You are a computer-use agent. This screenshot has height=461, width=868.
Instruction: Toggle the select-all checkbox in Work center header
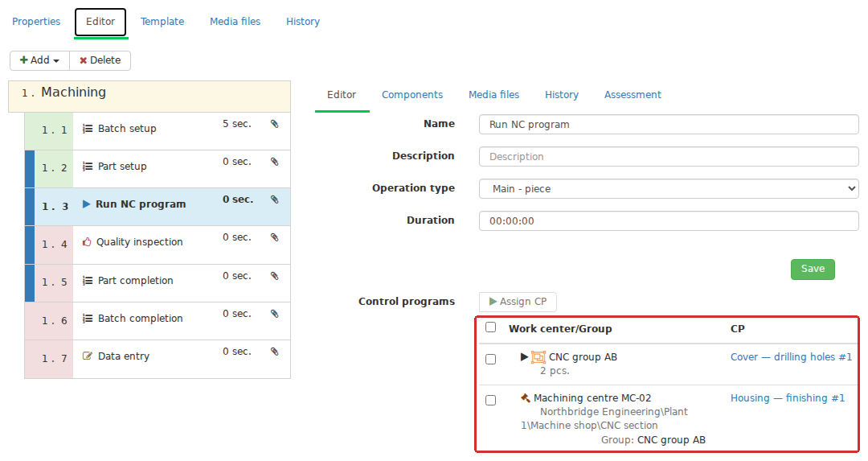point(490,327)
